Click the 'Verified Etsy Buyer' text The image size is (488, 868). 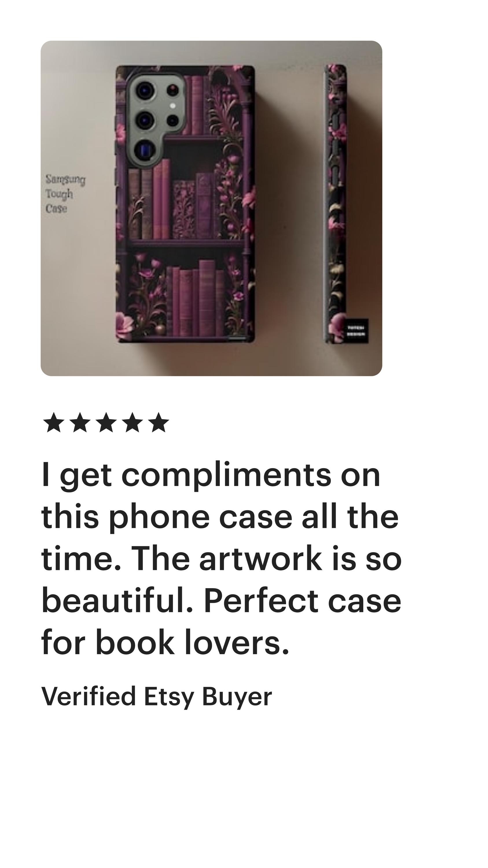[x=156, y=696]
